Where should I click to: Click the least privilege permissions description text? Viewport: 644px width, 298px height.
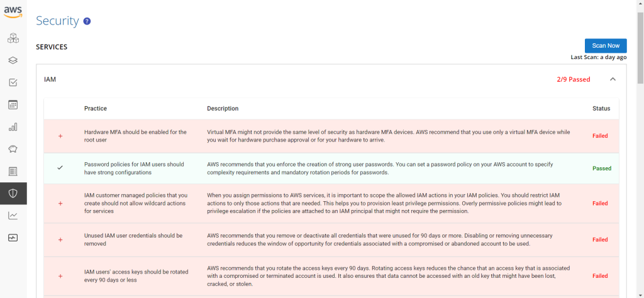tap(384, 203)
